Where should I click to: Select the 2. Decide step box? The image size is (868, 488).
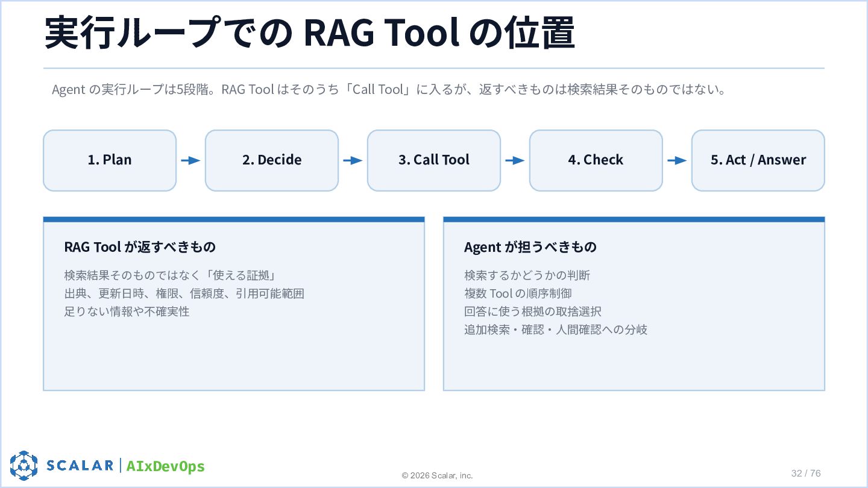click(x=272, y=160)
